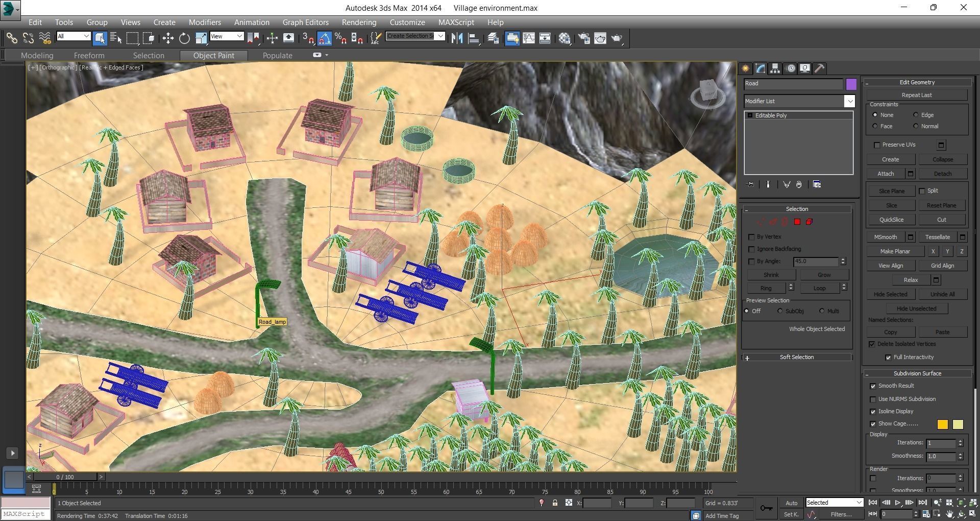980x521 pixels.
Task: Open Select by Name tool
Action: (x=116, y=38)
